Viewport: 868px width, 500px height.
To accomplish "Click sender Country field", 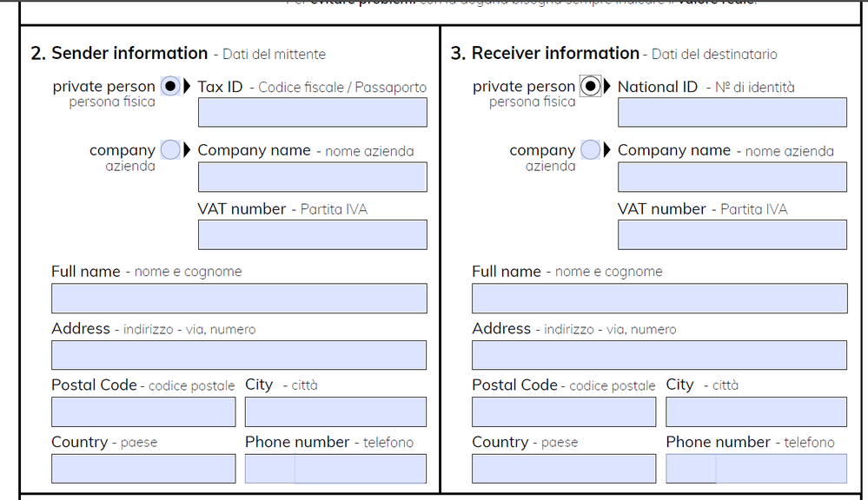I will 143,469.
